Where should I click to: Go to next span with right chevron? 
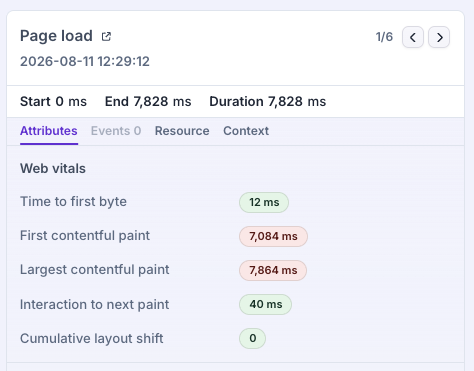(439, 37)
